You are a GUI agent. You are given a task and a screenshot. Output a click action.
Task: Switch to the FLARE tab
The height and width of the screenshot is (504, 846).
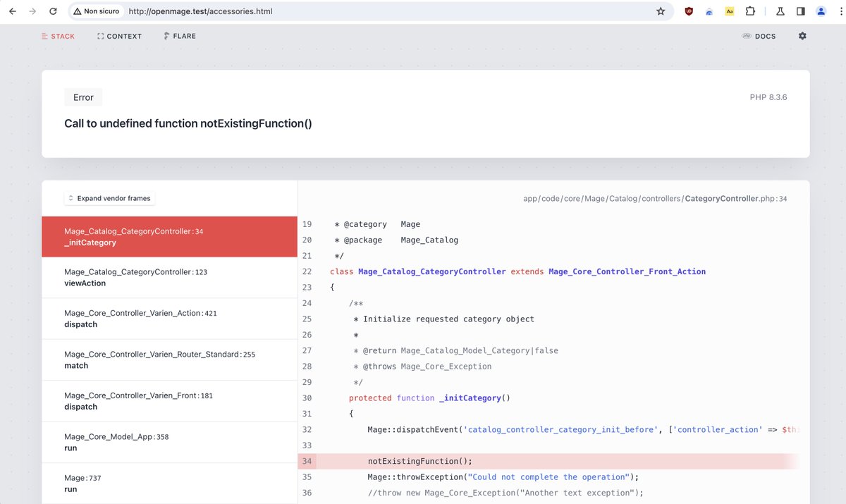[180, 36]
